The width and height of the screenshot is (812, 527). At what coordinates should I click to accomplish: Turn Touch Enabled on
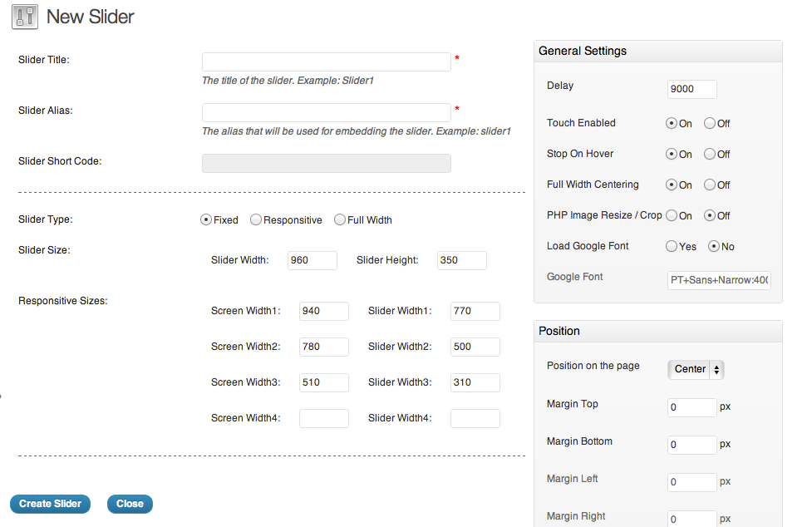point(672,123)
